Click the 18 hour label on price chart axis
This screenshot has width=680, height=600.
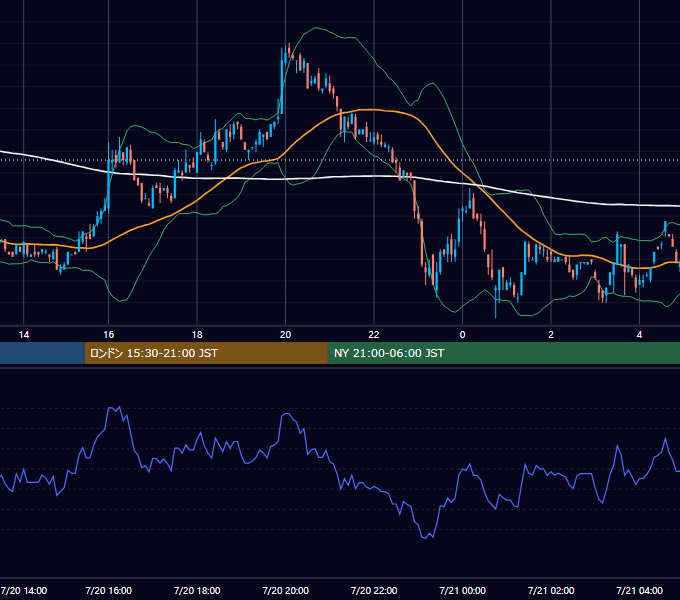coord(197,335)
